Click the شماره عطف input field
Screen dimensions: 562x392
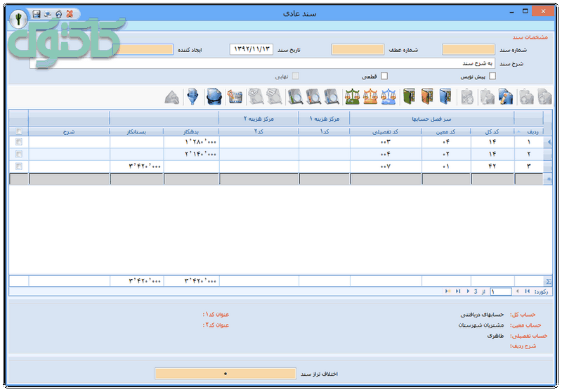click(358, 49)
